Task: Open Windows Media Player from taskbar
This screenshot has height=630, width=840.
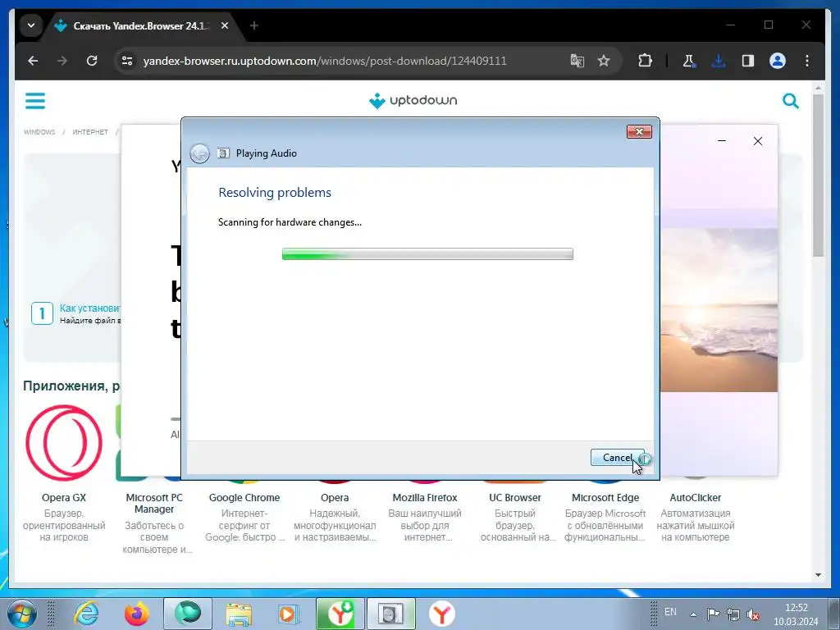Action: 288,614
